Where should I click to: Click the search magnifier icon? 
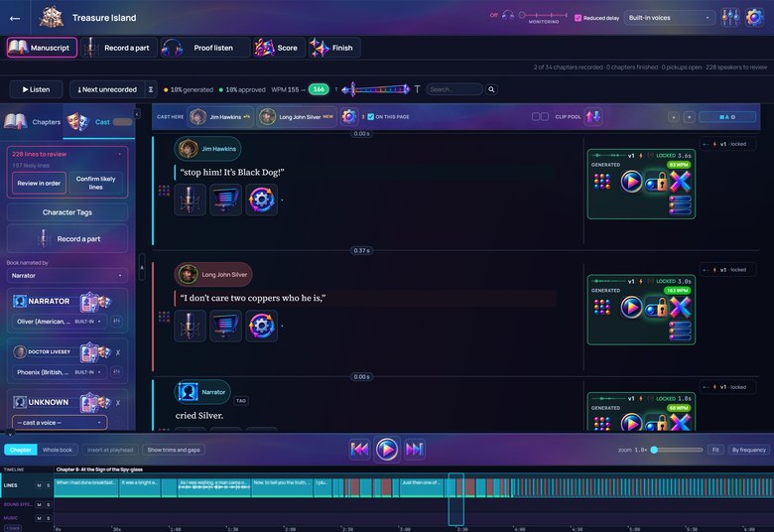tap(491, 89)
